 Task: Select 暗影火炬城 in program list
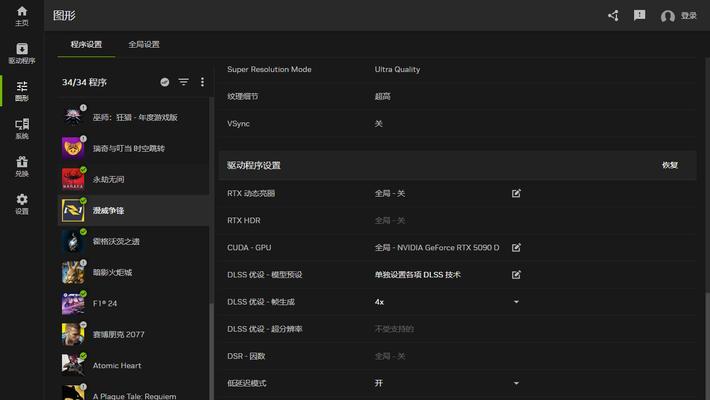(x=134, y=272)
